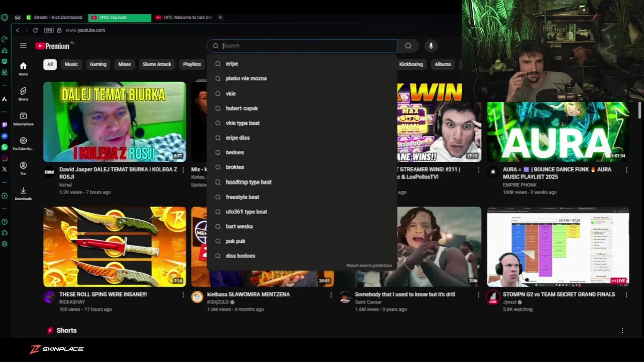This screenshot has width=644, height=362.
Task: Click the VPN badge in address bar
Action: click(x=49, y=30)
